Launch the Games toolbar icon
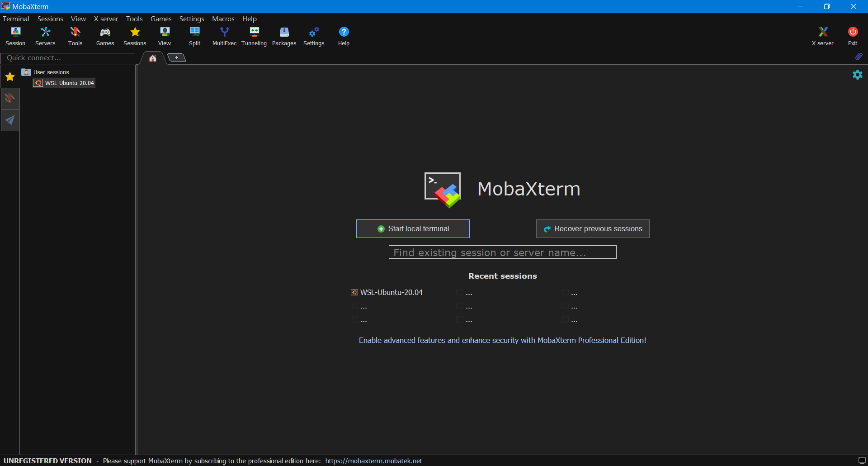Image resolution: width=868 pixels, height=466 pixels. coord(105,36)
